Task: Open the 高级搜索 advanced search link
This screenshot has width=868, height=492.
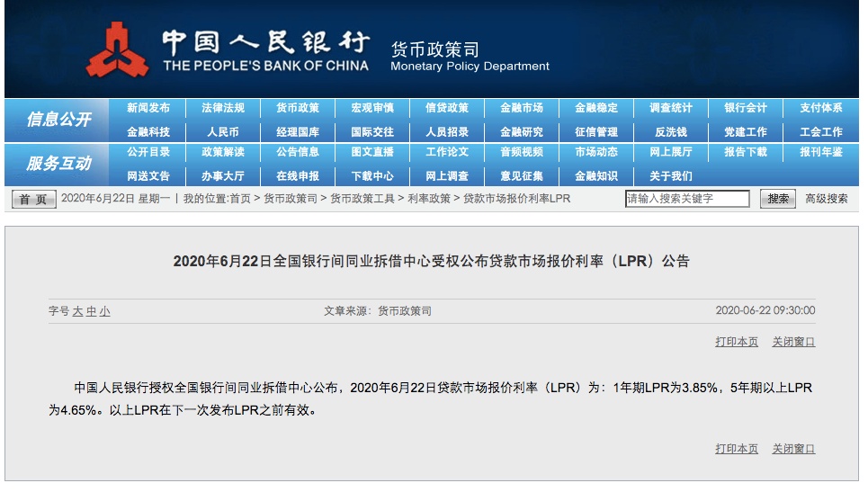Action: coord(826,199)
